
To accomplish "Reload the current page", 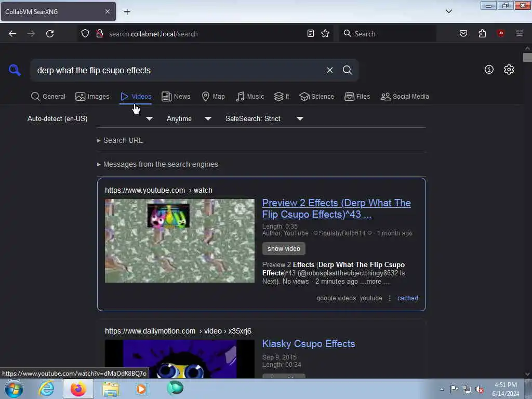I will coord(50,34).
